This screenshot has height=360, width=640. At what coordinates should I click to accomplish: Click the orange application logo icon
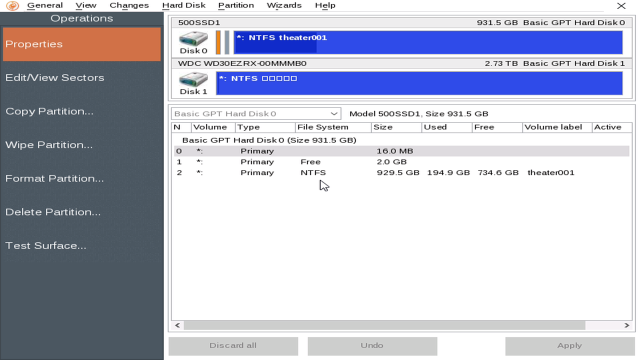point(12,6)
